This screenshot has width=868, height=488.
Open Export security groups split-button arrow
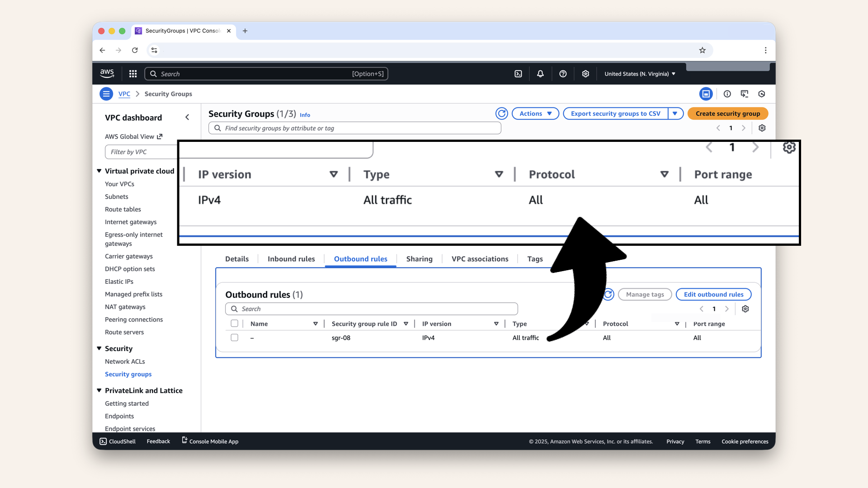675,113
